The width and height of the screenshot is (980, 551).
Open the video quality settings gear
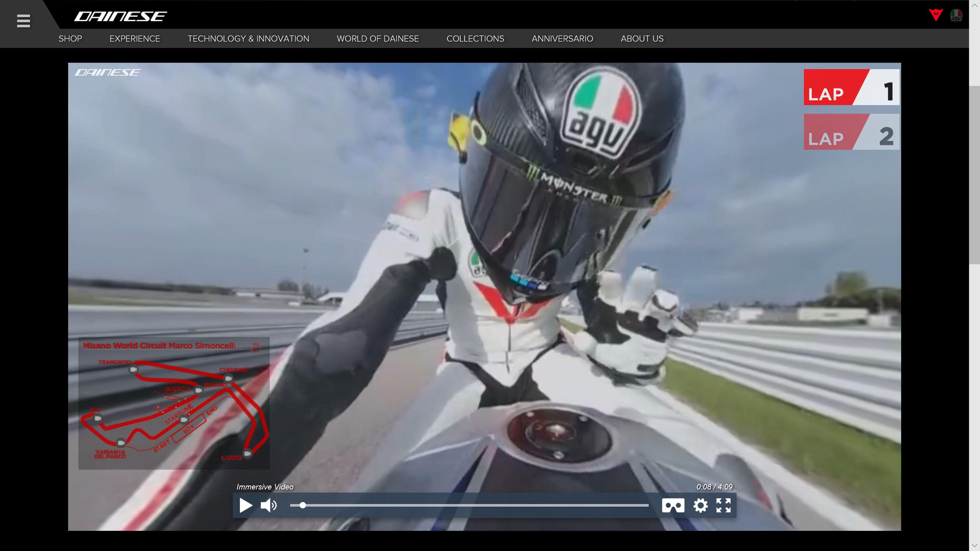point(700,505)
